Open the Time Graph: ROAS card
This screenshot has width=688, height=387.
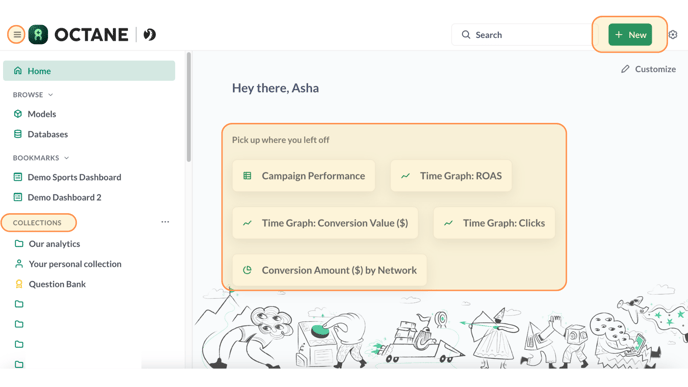[x=451, y=176]
